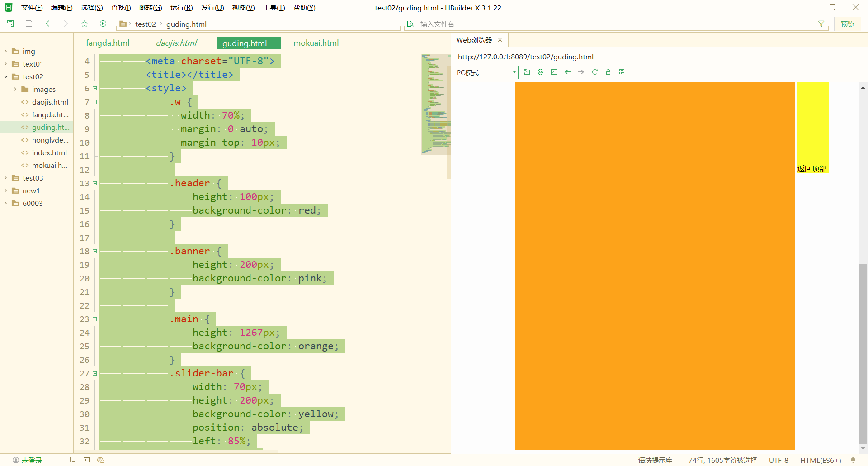Click the 预览 preview button
Screen dimensions: 868x466
click(x=847, y=24)
